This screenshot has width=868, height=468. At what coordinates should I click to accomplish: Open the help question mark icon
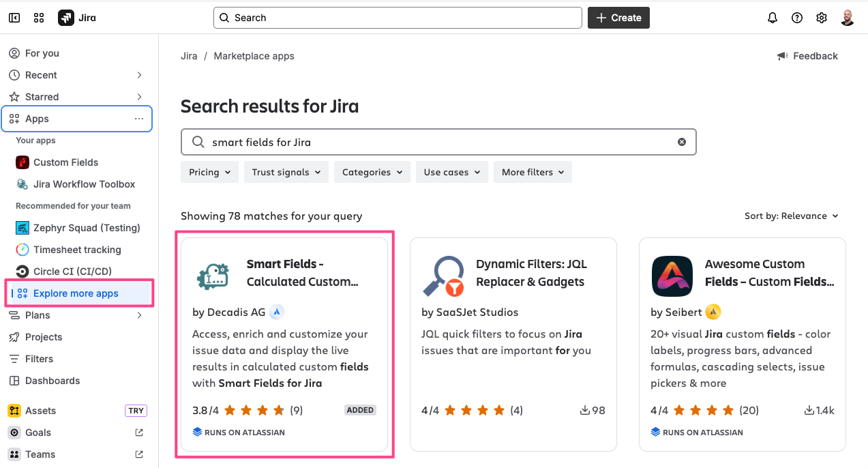[797, 18]
